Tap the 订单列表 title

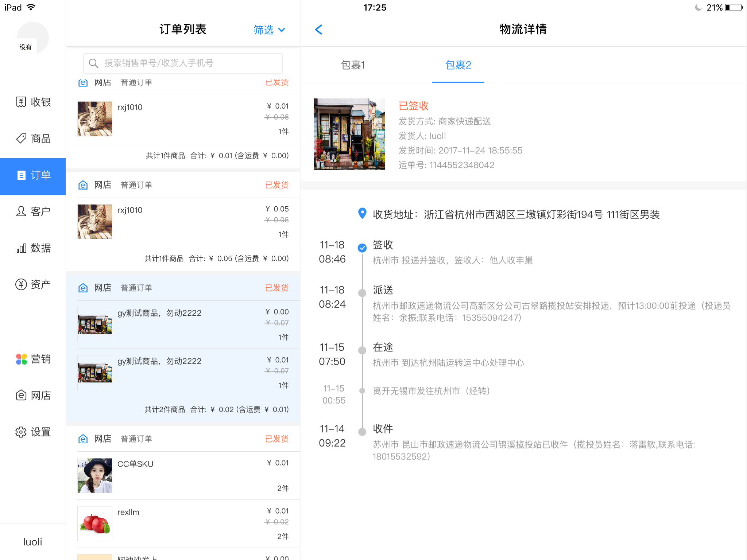click(183, 29)
